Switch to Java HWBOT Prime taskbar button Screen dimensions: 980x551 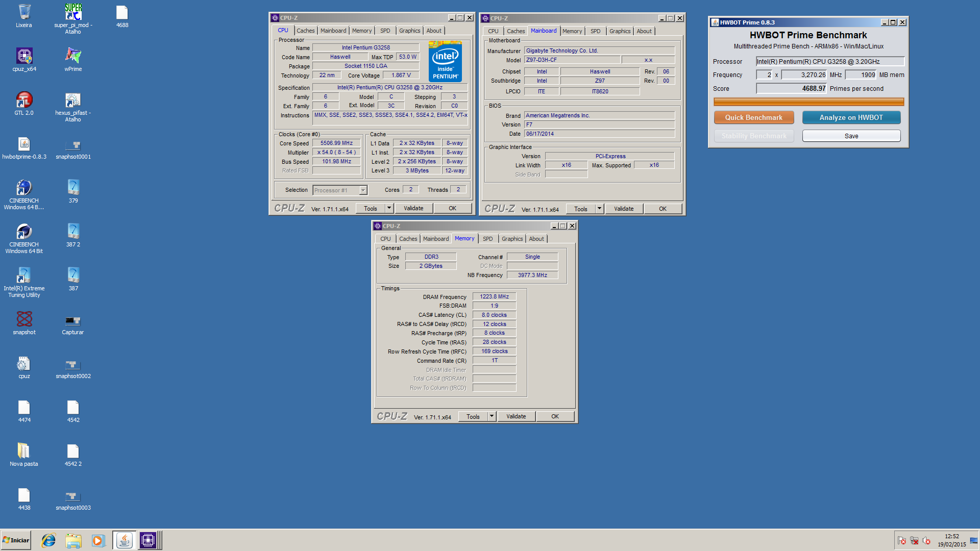[124, 540]
